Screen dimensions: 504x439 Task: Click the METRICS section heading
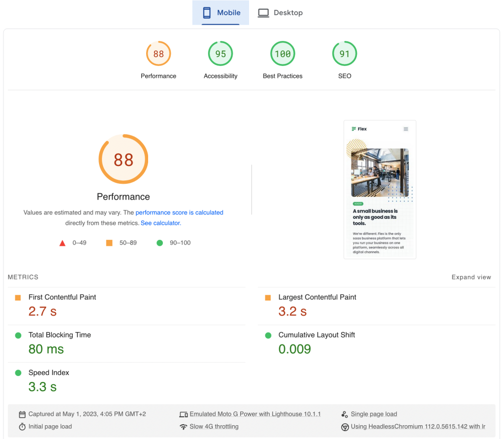[x=23, y=277]
